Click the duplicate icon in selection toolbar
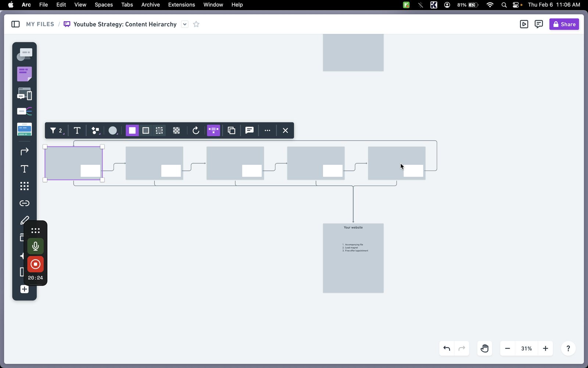Image resolution: width=588 pixels, height=368 pixels. [232, 130]
